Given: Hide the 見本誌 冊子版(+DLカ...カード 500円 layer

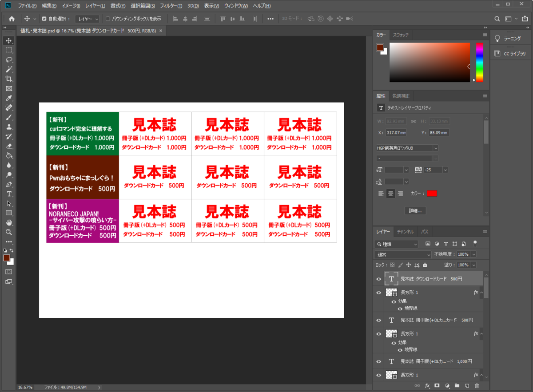Looking at the screenshot, I should (378, 320).
